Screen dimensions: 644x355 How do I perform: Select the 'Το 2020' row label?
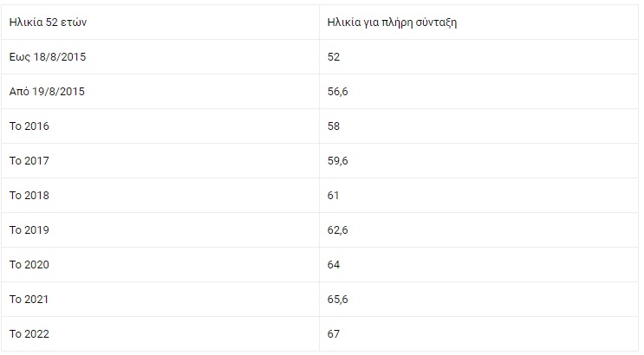click(29, 264)
